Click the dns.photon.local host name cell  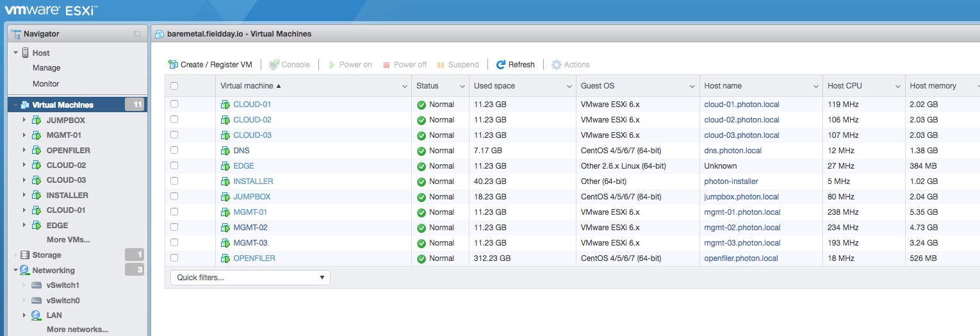pyautogui.click(x=733, y=151)
